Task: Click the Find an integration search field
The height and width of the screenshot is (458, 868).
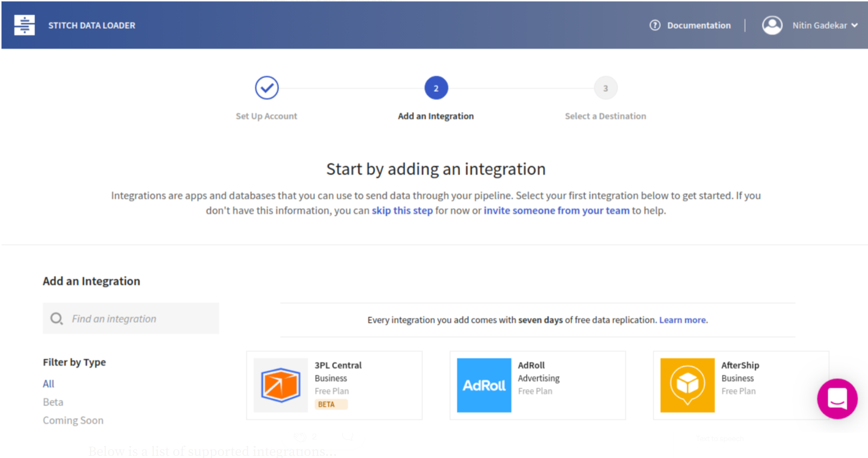Action: [131, 318]
